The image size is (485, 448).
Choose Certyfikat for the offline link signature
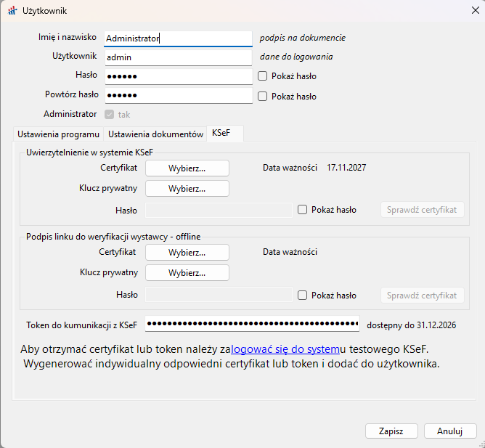[x=187, y=253]
